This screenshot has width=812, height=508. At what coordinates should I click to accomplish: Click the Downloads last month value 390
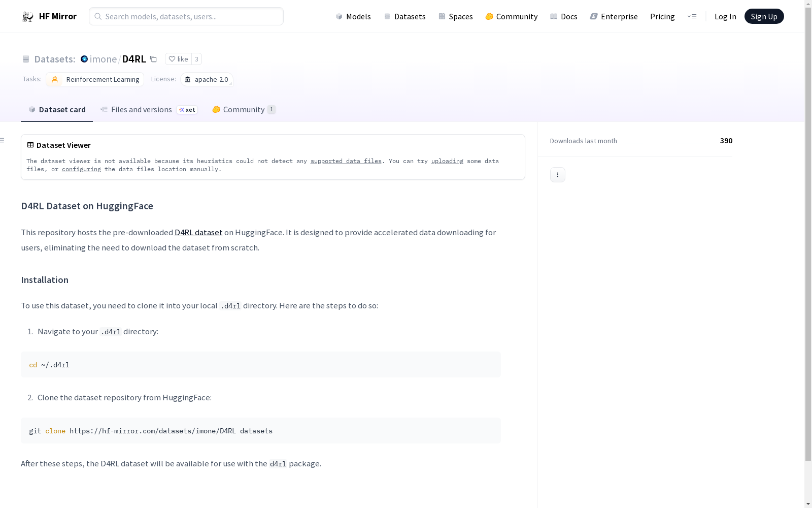click(x=726, y=141)
